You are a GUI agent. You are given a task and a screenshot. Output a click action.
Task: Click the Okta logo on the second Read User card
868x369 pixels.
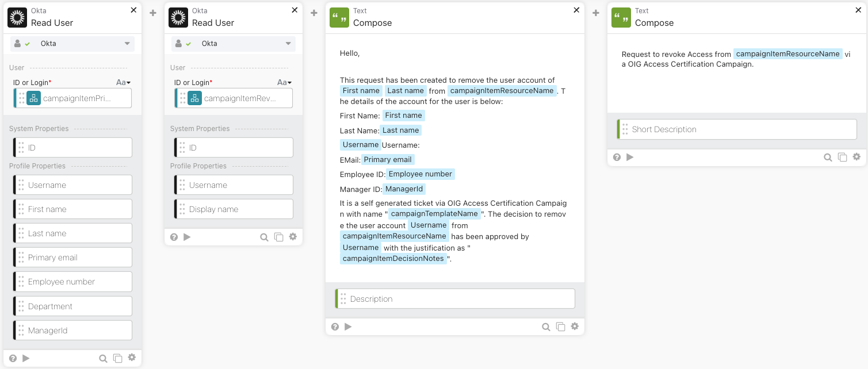[x=178, y=17]
